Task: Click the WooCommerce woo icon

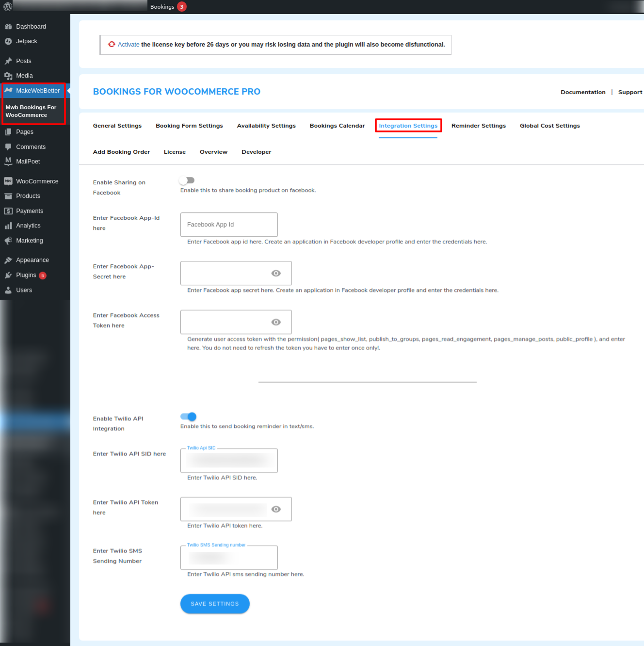Action: tap(8, 181)
